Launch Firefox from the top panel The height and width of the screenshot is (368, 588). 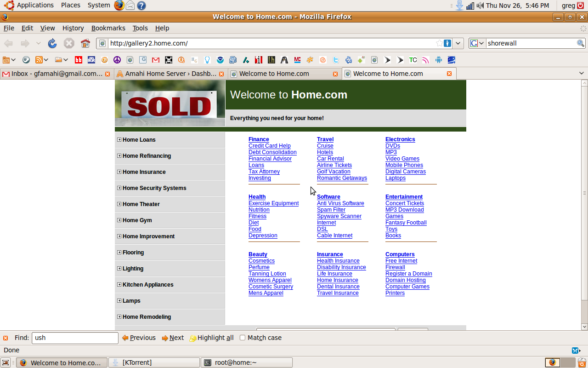(119, 5)
